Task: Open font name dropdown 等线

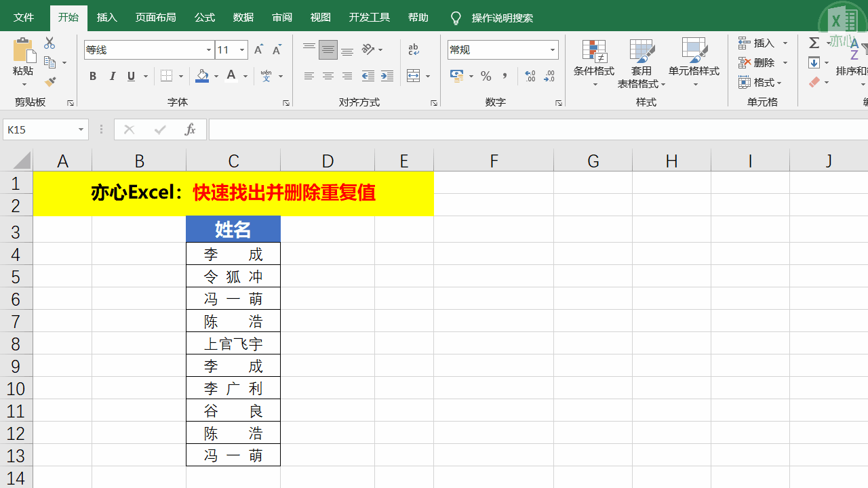Action: pos(209,49)
